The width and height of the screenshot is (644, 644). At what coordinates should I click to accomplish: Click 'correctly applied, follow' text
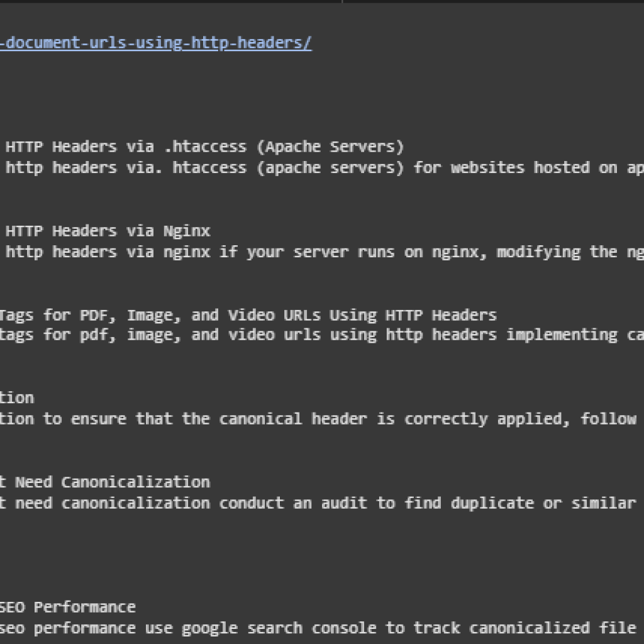(520, 419)
